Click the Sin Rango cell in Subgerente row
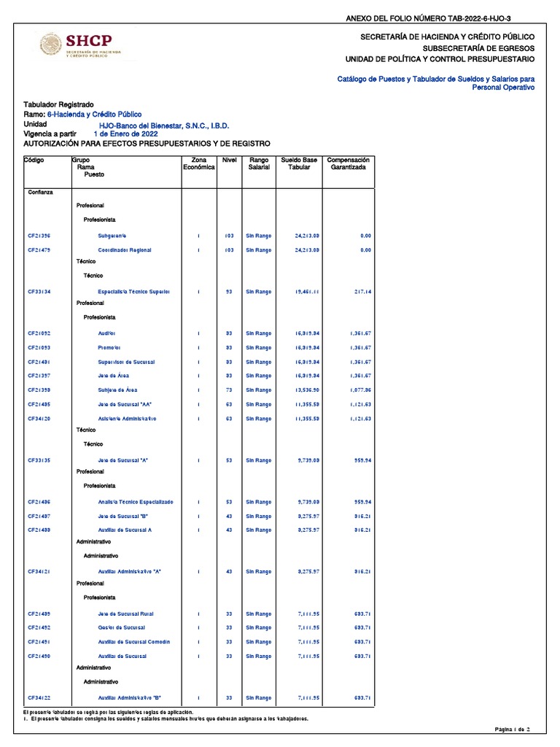The width and height of the screenshot is (560, 747). pyautogui.click(x=259, y=236)
